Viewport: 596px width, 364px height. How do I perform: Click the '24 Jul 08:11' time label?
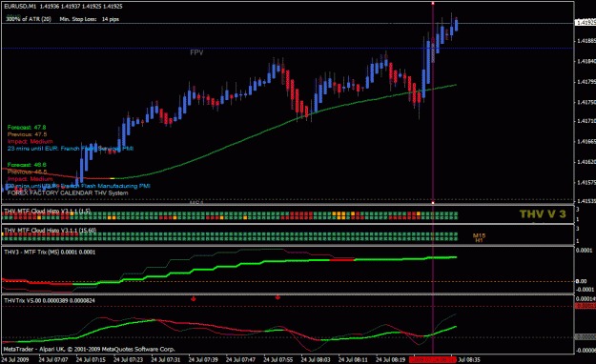(x=353, y=359)
